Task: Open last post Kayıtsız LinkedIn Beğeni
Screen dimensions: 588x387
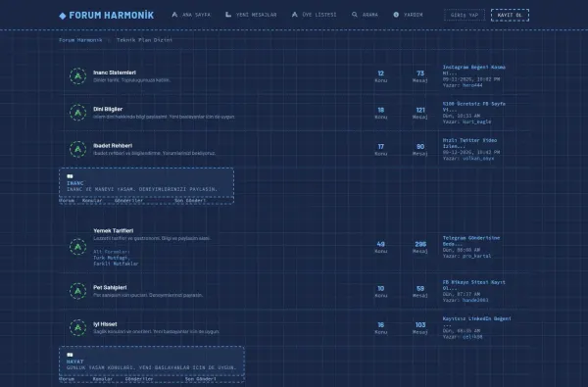Action: click(x=477, y=321)
